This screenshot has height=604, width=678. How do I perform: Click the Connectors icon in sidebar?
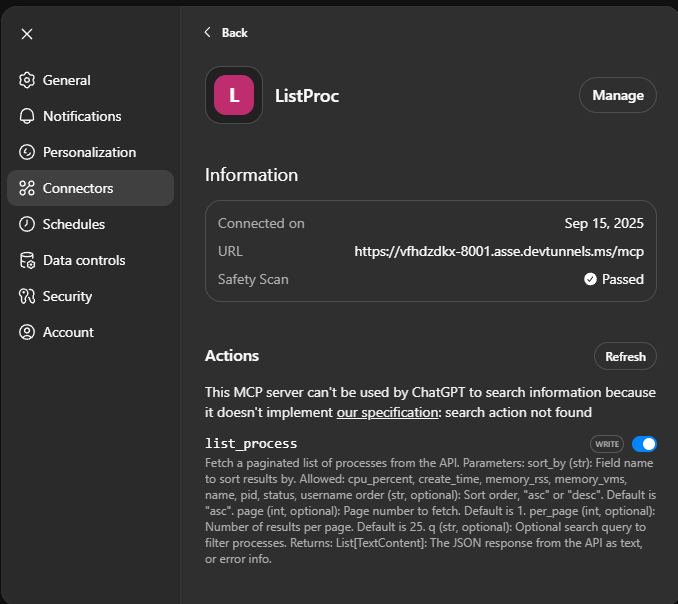pos(27,188)
